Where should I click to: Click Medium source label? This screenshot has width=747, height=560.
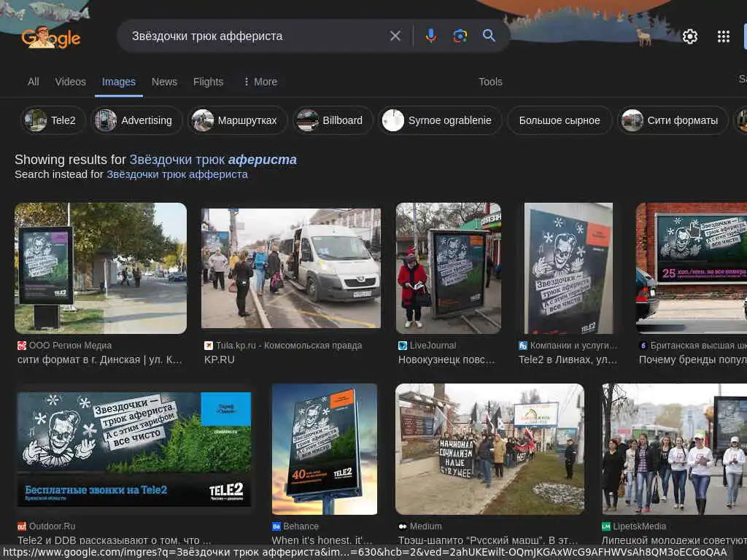tap(425, 526)
